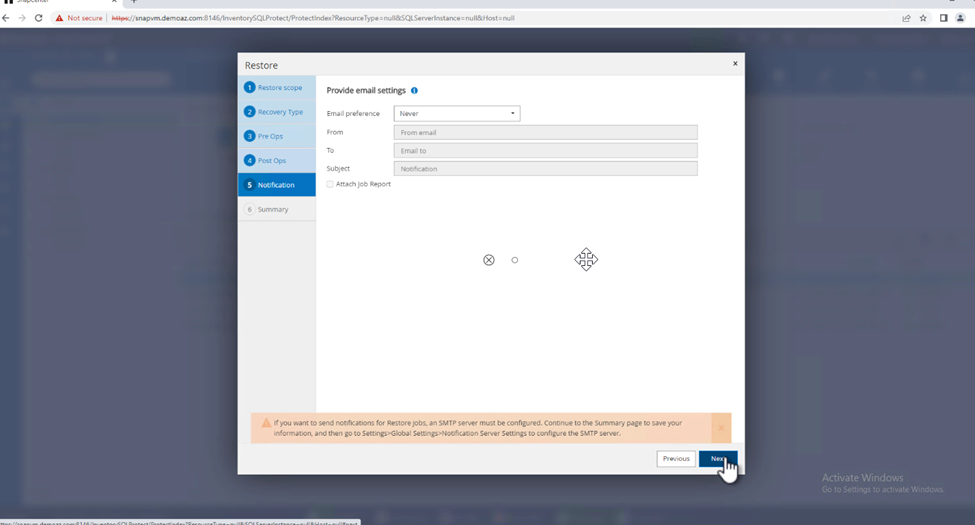Viewport: 975px width, 525px height.
Task: Click the Not secure warning indicator
Action: coord(79,18)
